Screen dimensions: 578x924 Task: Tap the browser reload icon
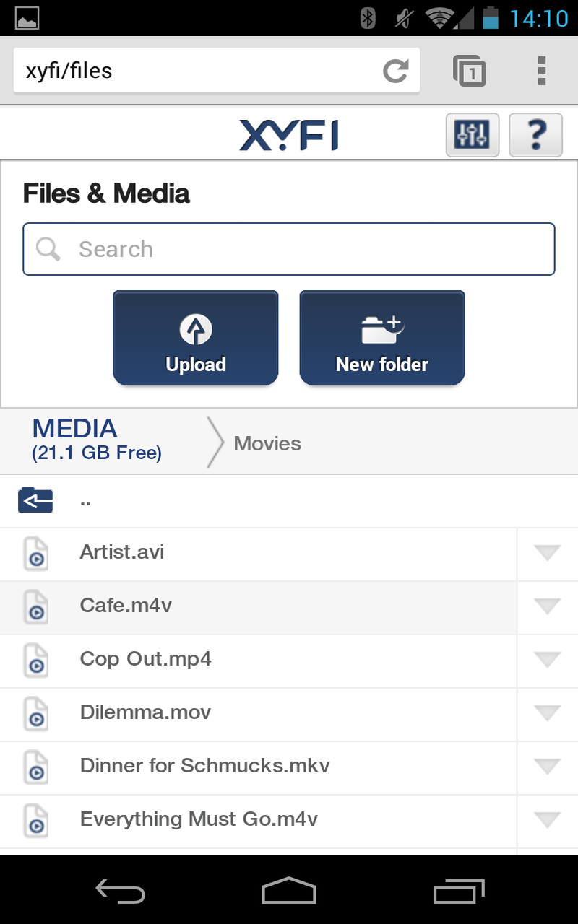(395, 71)
